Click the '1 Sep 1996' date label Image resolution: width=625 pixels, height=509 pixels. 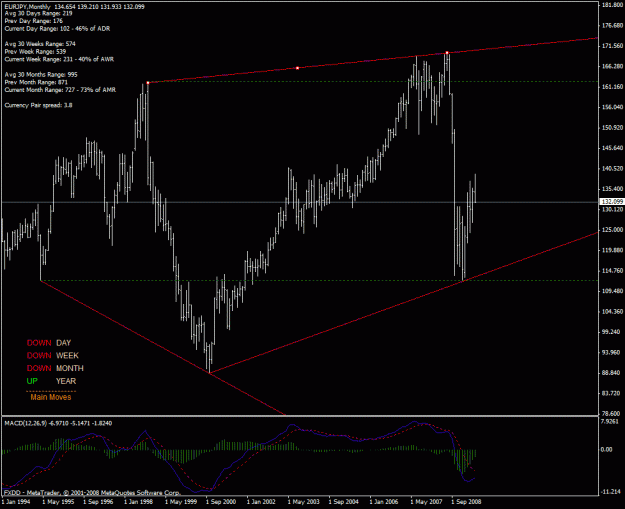coord(98,502)
